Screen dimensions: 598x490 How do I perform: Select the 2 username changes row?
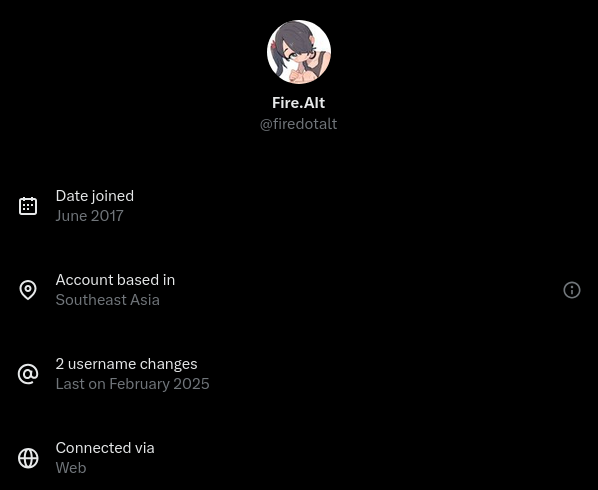click(299, 374)
